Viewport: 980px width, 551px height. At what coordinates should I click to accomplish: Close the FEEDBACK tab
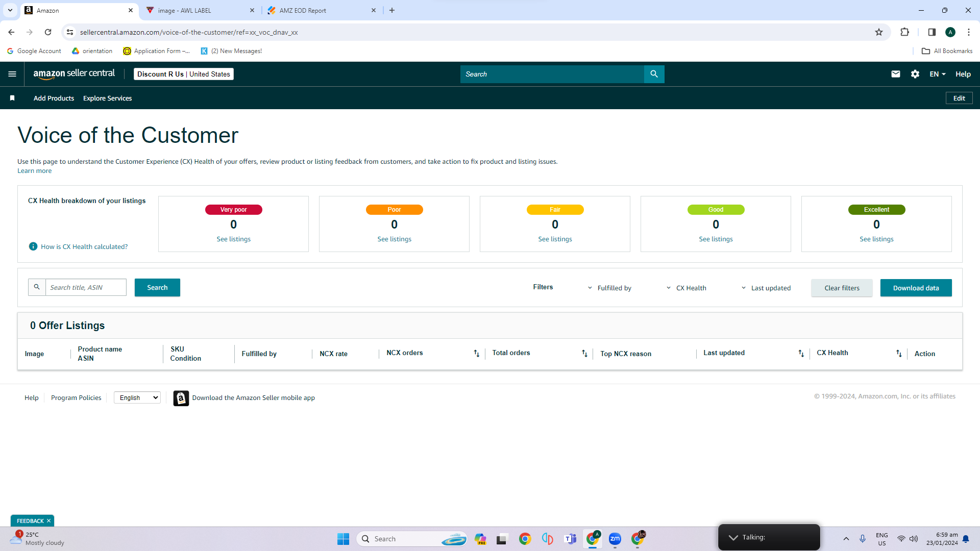pyautogui.click(x=49, y=521)
